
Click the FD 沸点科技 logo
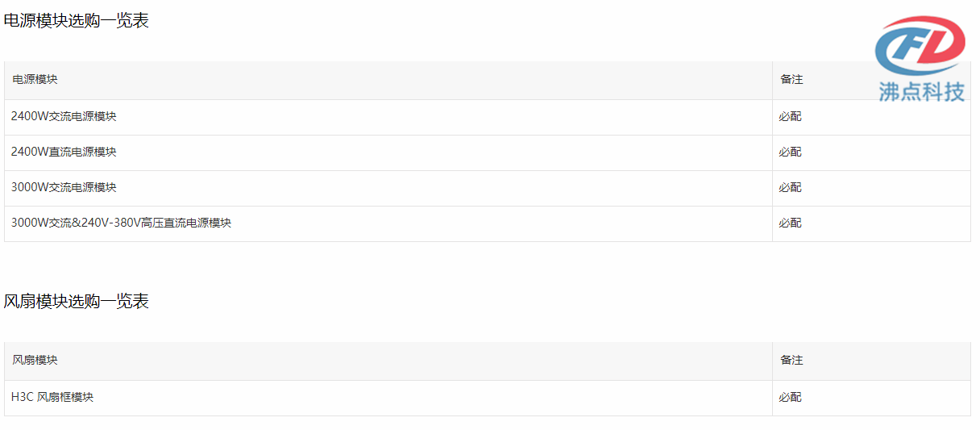920,58
